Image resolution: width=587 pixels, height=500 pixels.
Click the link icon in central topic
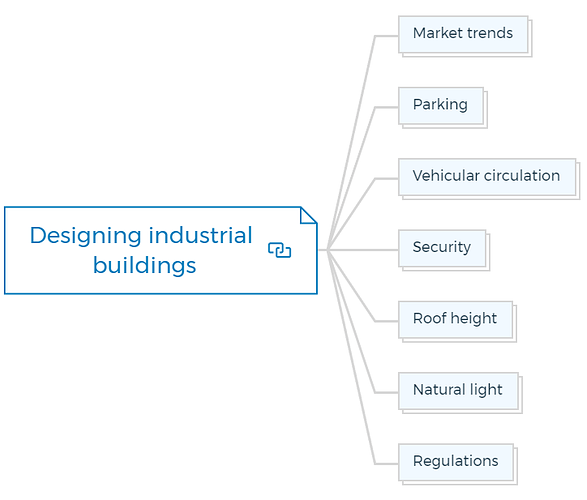(279, 250)
